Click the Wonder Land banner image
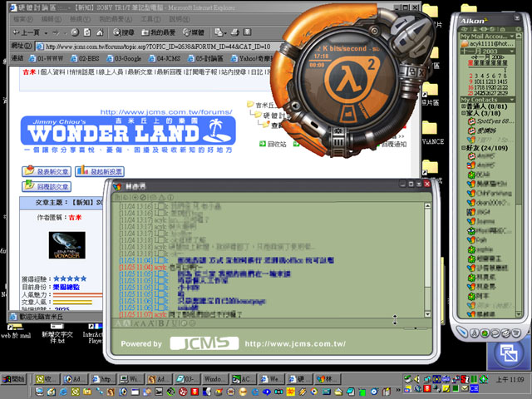 (128, 131)
